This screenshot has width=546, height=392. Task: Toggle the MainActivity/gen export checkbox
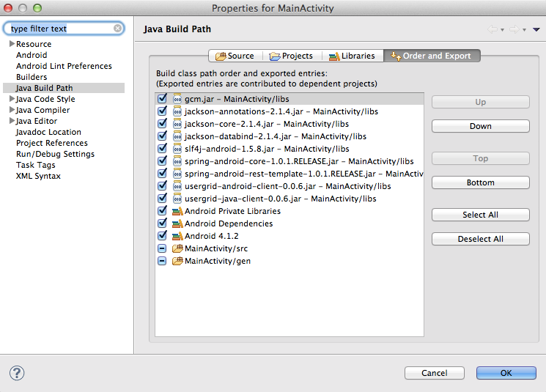pyautogui.click(x=162, y=261)
